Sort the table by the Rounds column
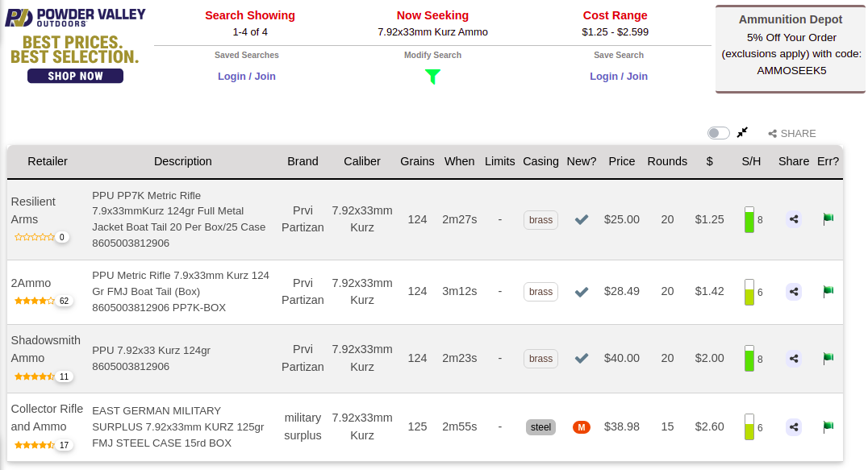This screenshot has width=868, height=470. [x=667, y=161]
